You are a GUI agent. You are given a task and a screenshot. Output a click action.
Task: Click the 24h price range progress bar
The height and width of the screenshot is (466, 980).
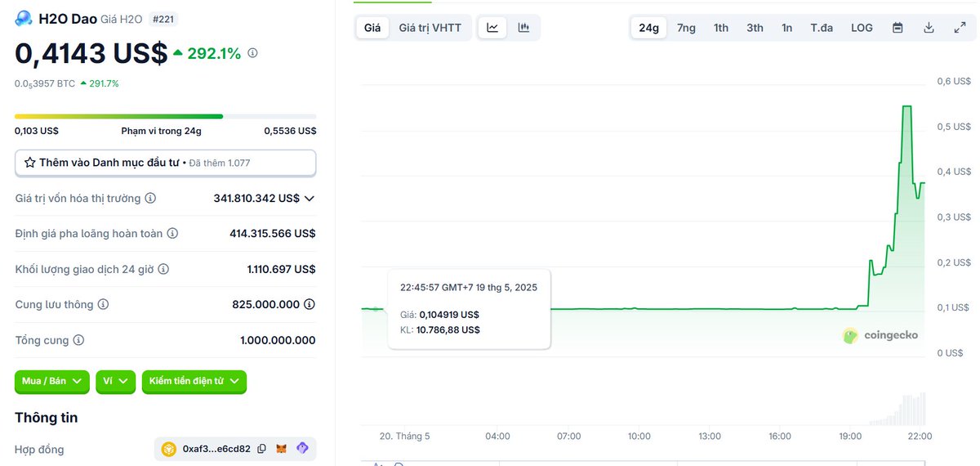pyautogui.click(x=166, y=116)
